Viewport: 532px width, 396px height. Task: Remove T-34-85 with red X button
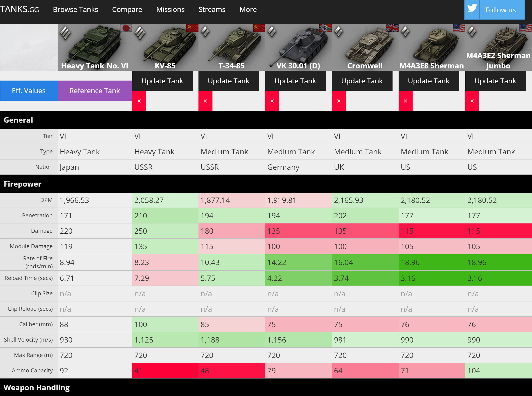(x=205, y=101)
